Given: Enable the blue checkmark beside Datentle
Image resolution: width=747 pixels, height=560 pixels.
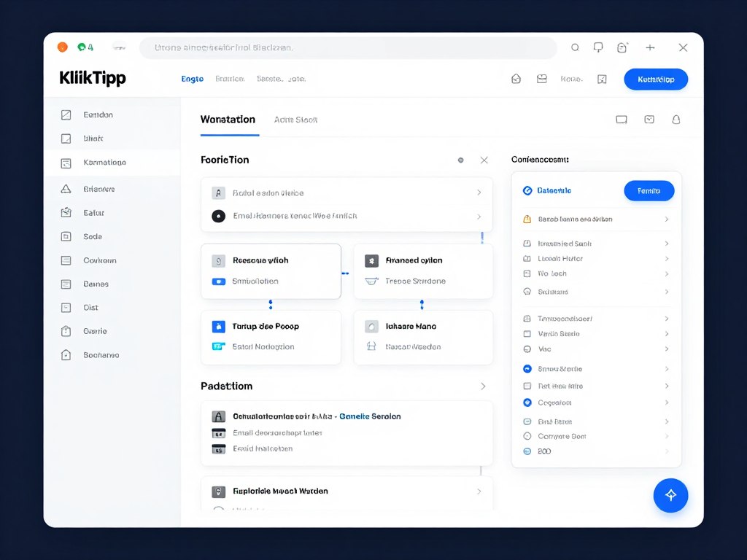Looking at the screenshot, I should (528, 190).
